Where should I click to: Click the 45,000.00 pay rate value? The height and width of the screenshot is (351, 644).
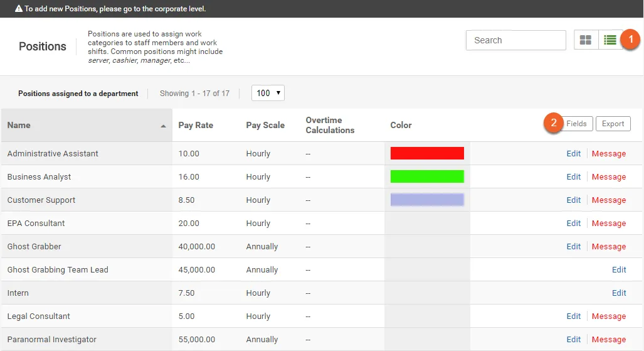pyautogui.click(x=197, y=269)
